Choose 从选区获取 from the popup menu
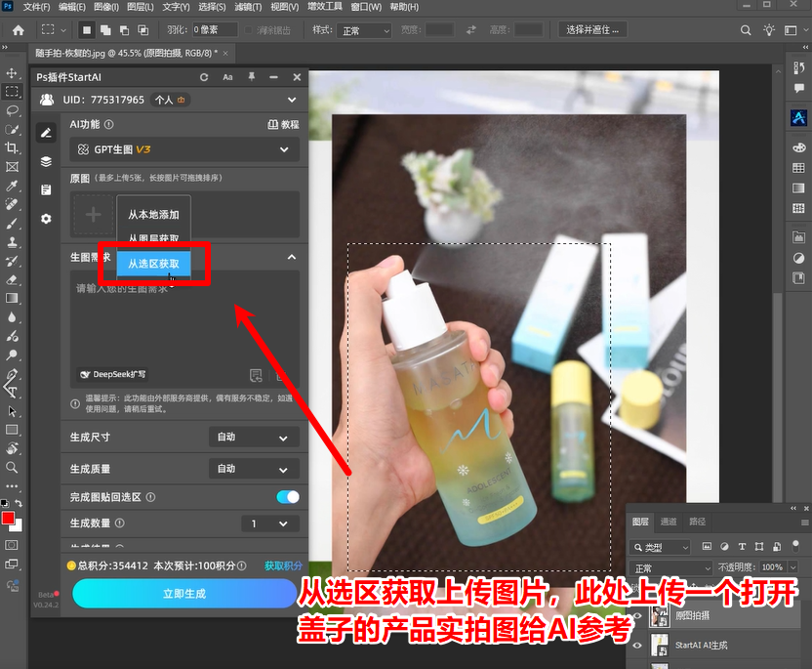 [x=154, y=264]
